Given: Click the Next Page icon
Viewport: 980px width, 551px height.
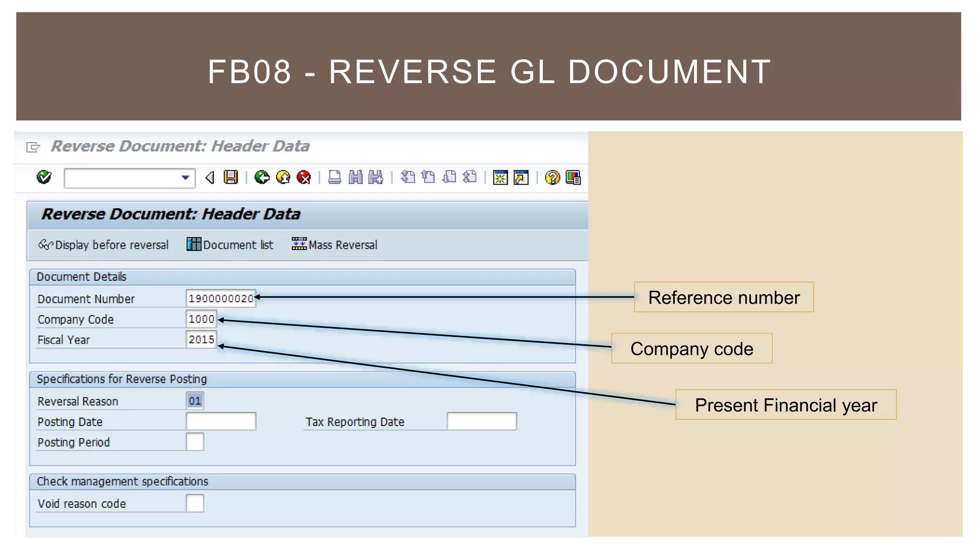Looking at the screenshot, I should coord(449,177).
